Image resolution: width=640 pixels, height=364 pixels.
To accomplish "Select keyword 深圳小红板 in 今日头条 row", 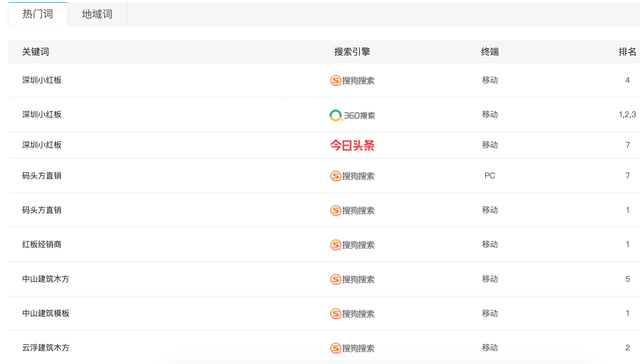I will [x=42, y=145].
